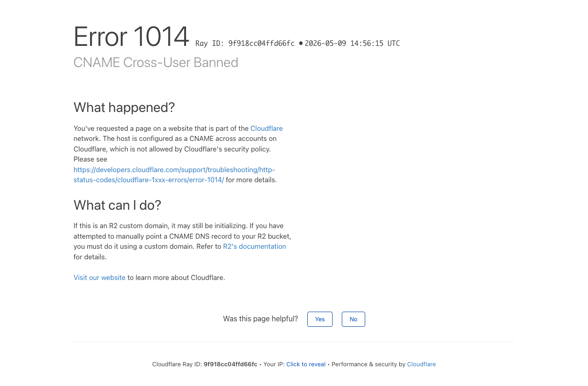Click the CNAME Cross-User Banned subtitle
Screen dimensions: 588x386
156,62
